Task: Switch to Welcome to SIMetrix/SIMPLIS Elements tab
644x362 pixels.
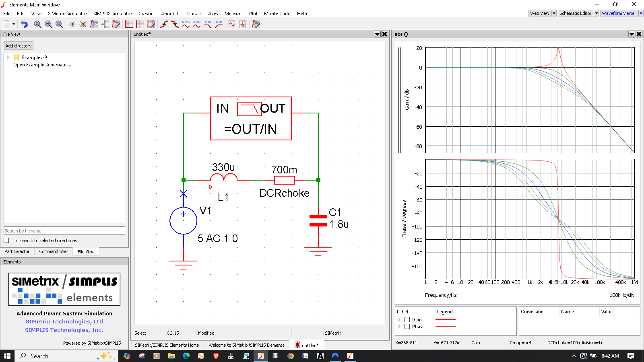Action: pos(246,345)
